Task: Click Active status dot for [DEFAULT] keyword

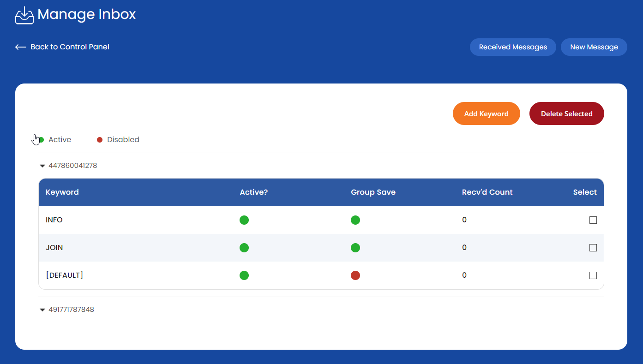Action: click(x=244, y=275)
